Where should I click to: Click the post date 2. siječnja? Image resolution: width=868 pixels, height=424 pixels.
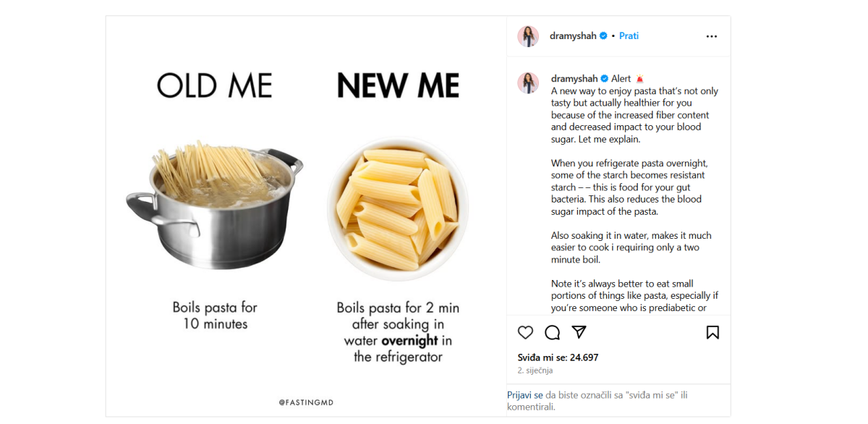tap(535, 370)
